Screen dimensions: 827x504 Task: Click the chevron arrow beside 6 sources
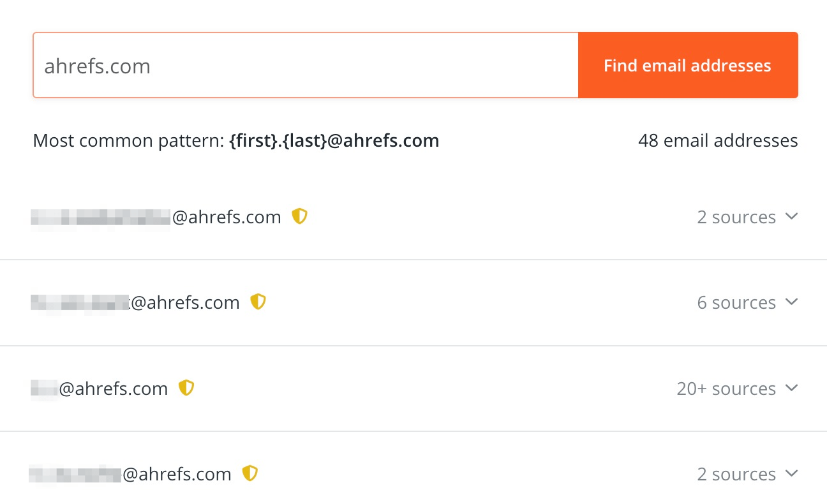click(791, 302)
